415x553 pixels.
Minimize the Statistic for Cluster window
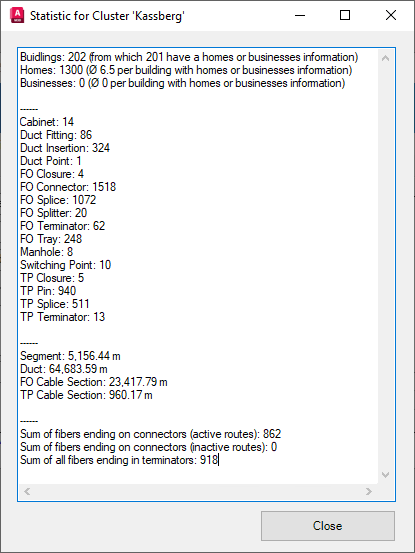tap(300, 16)
